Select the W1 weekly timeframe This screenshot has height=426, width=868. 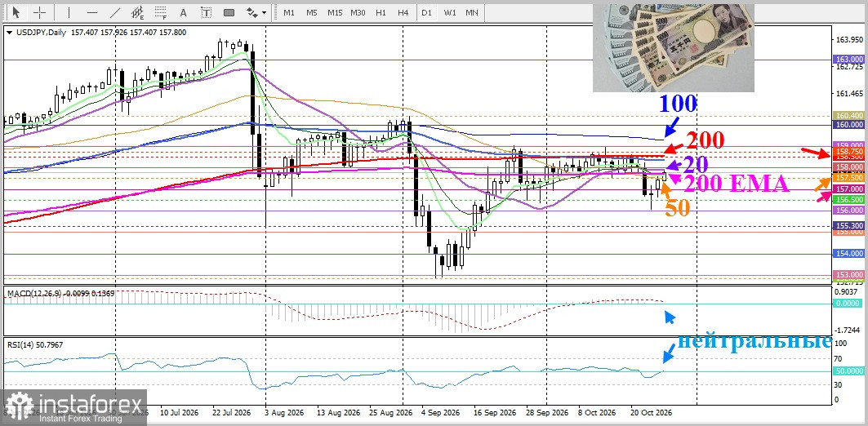pos(449,12)
